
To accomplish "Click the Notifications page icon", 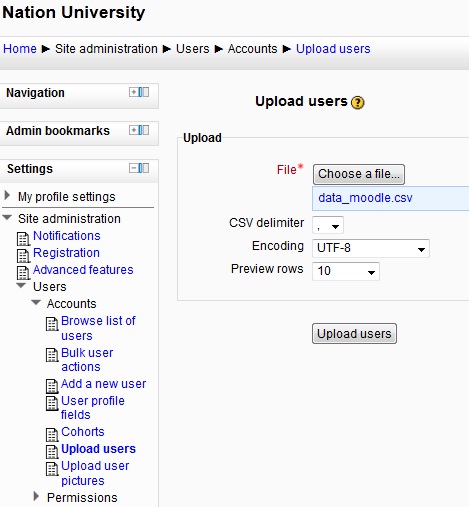I will click(x=23, y=239).
